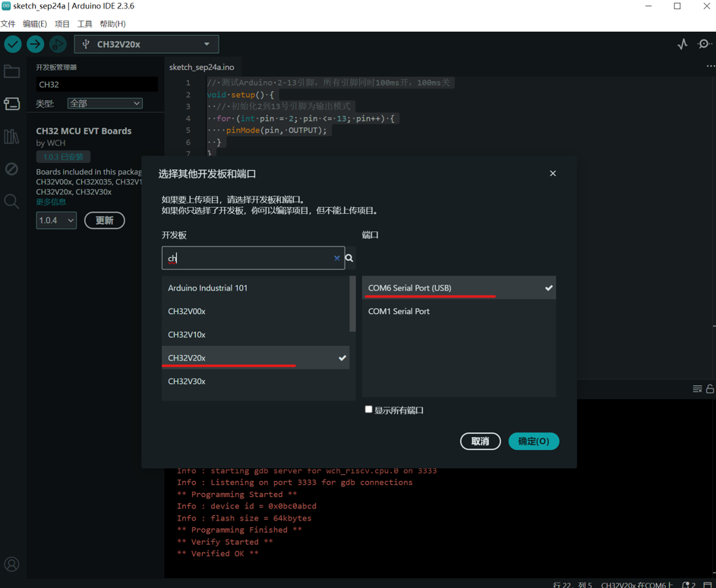
Task: Select COM1 Serial Port in port list
Action: [399, 311]
